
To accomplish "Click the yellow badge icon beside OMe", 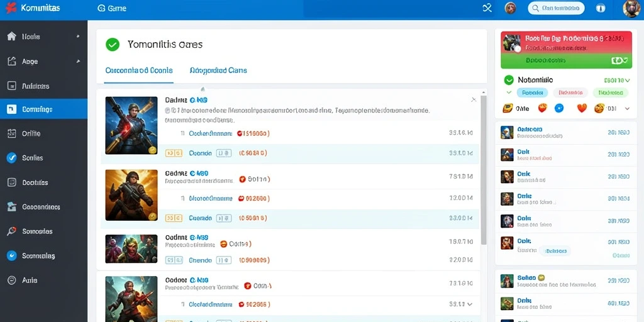I will coord(508,108).
